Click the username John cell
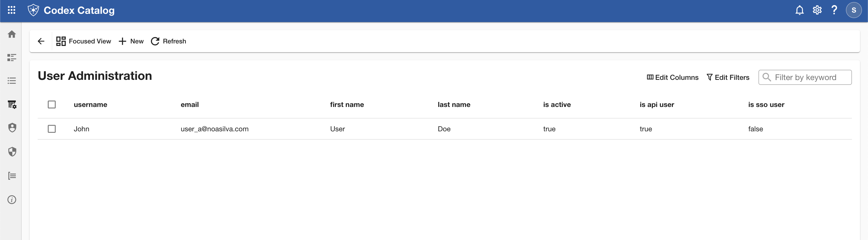Screen dimensions: 868x240 click(x=82, y=129)
